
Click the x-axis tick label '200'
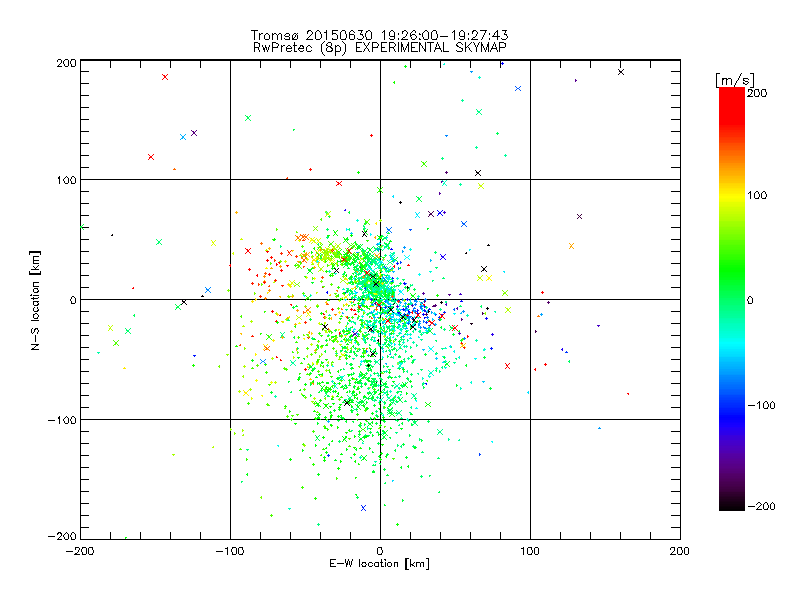pyautogui.click(x=680, y=551)
